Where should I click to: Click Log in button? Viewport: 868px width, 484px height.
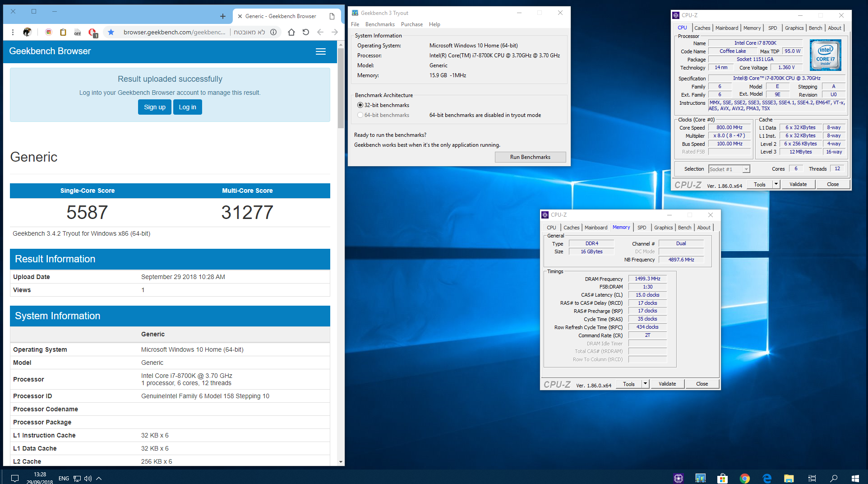[x=188, y=107]
